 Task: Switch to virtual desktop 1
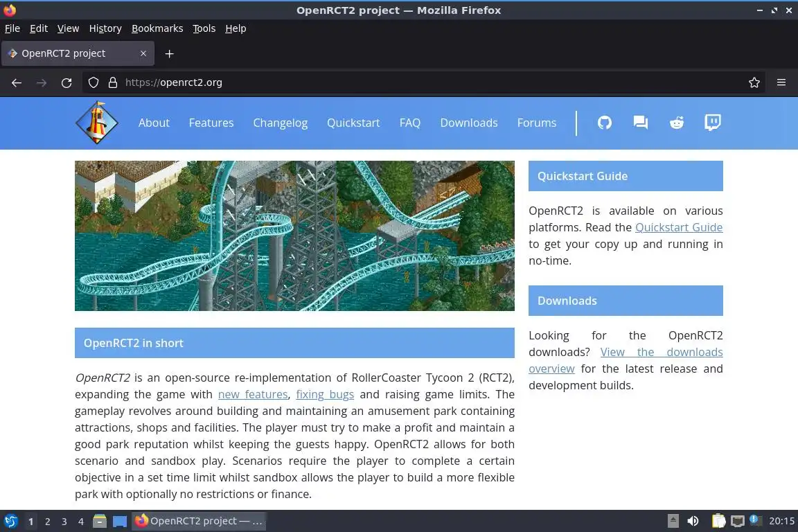[30, 522]
